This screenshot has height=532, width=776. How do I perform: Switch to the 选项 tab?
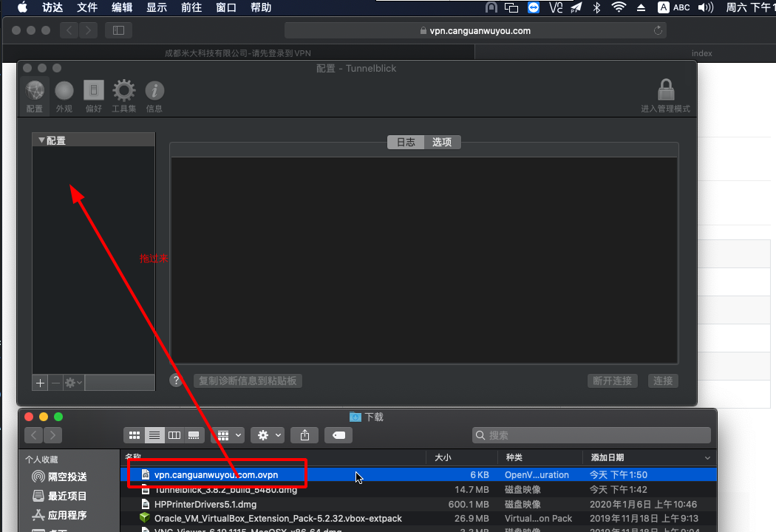pos(442,143)
